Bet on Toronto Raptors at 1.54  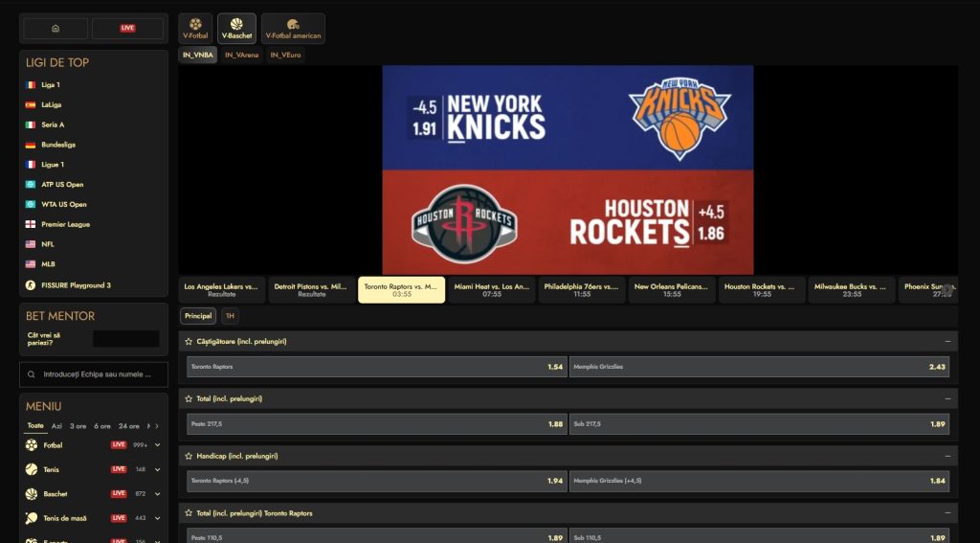click(377, 367)
